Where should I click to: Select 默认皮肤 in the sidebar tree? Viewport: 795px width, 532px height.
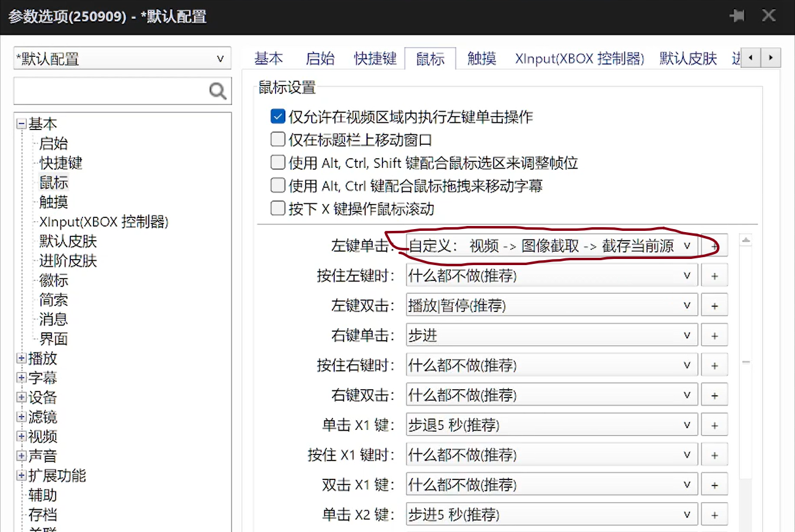coord(68,241)
